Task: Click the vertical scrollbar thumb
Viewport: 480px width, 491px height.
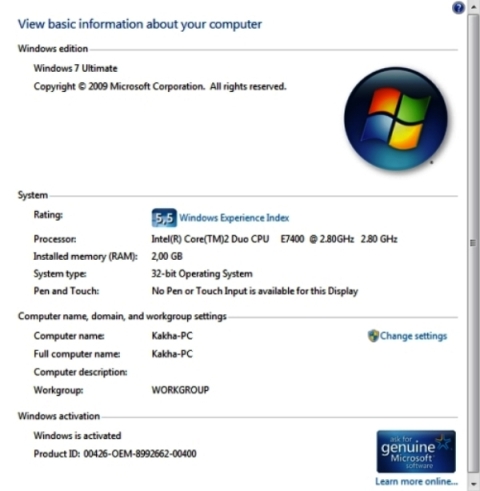Action: click(x=473, y=243)
